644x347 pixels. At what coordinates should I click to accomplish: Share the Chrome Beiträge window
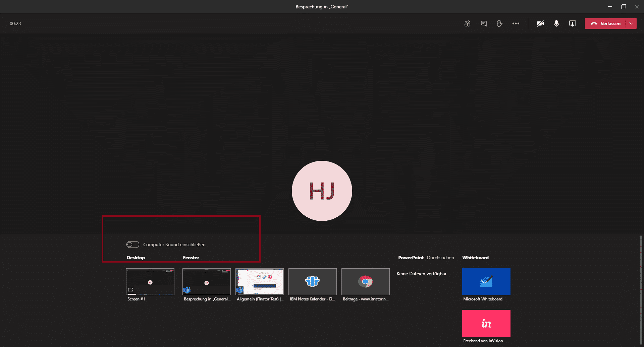(366, 281)
